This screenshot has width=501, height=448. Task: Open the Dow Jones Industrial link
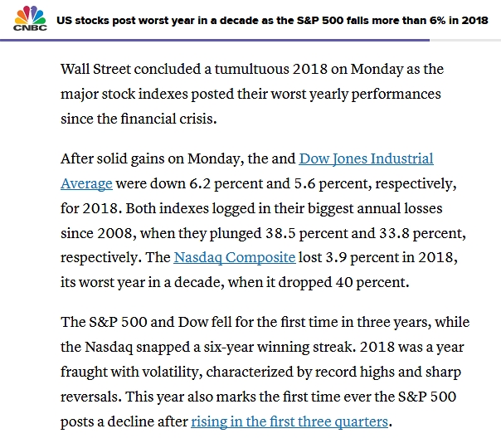pos(366,158)
